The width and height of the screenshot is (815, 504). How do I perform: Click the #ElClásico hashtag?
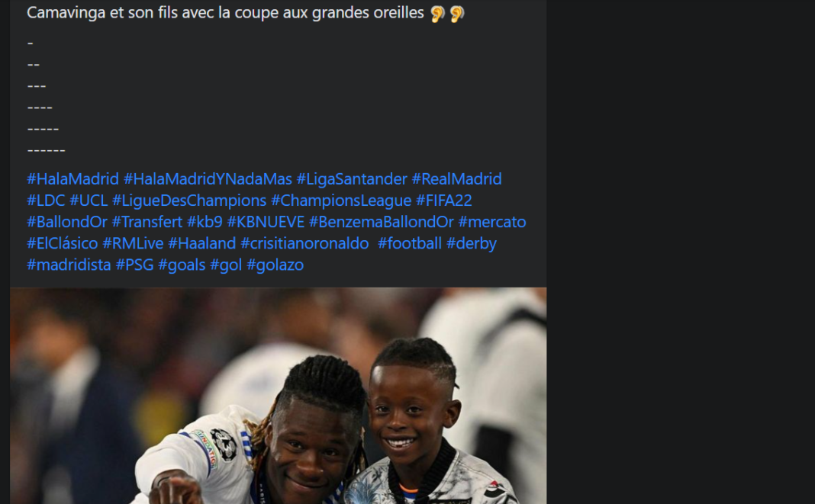63,243
